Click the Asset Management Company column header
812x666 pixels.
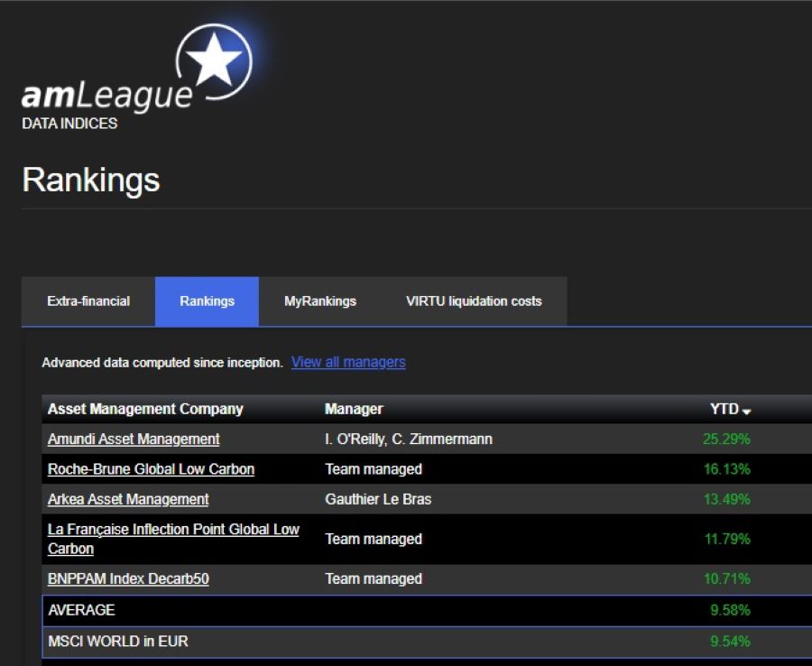tap(145, 409)
